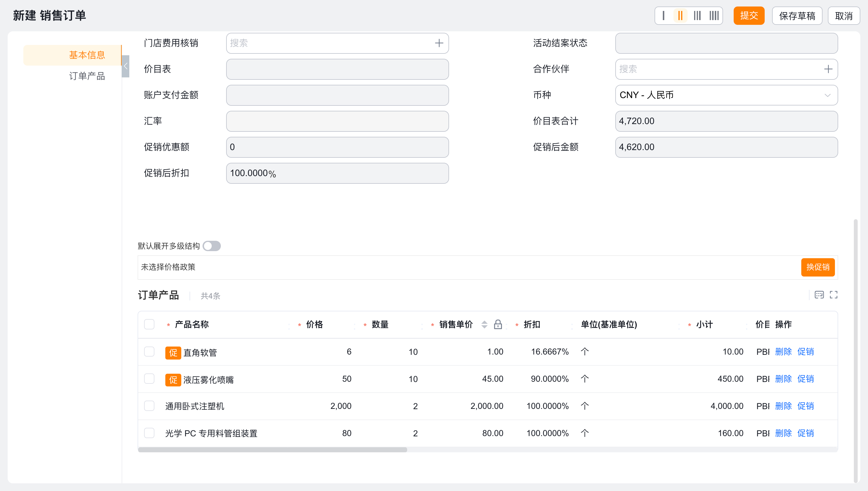
Task: Click the 活动结案状态 field
Action: click(x=727, y=43)
